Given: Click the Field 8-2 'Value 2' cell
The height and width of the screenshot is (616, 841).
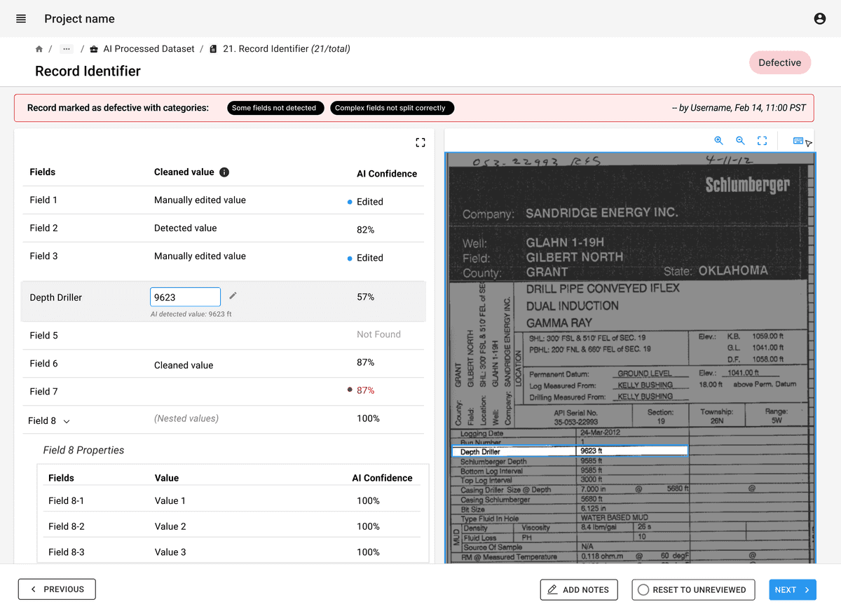Looking at the screenshot, I should pyautogui.click(x=170, y=526).
